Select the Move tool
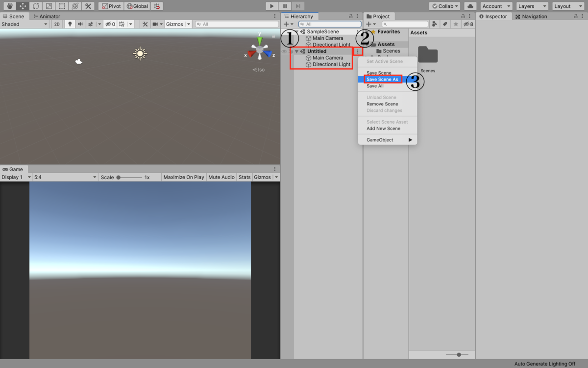This screenshot has width=588, height=368. click(x=23, y=6)
